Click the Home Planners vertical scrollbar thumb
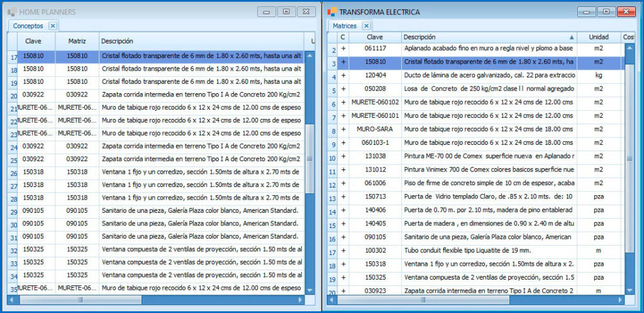 click(309, 158)
